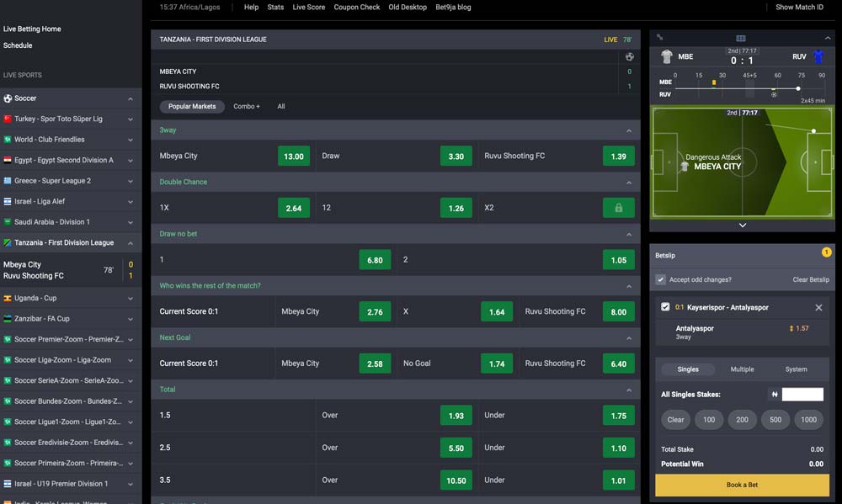The height and width of the screenshot is (504, 842).
Task: Click the Soccer ball icon in Live Sports
Action: click(8, 98)
